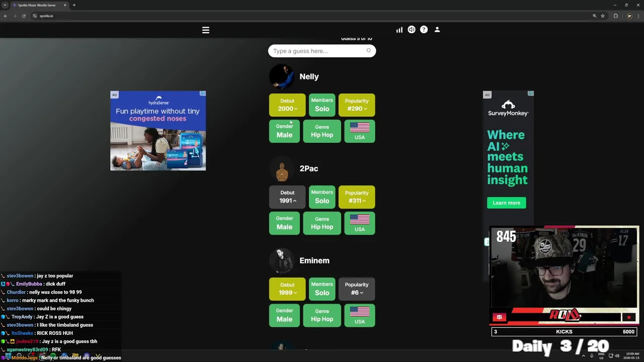The width and height of the screenshot is (644, 362).
Task: Show hidden icons in the system tray
Action: tap(584, 355)
